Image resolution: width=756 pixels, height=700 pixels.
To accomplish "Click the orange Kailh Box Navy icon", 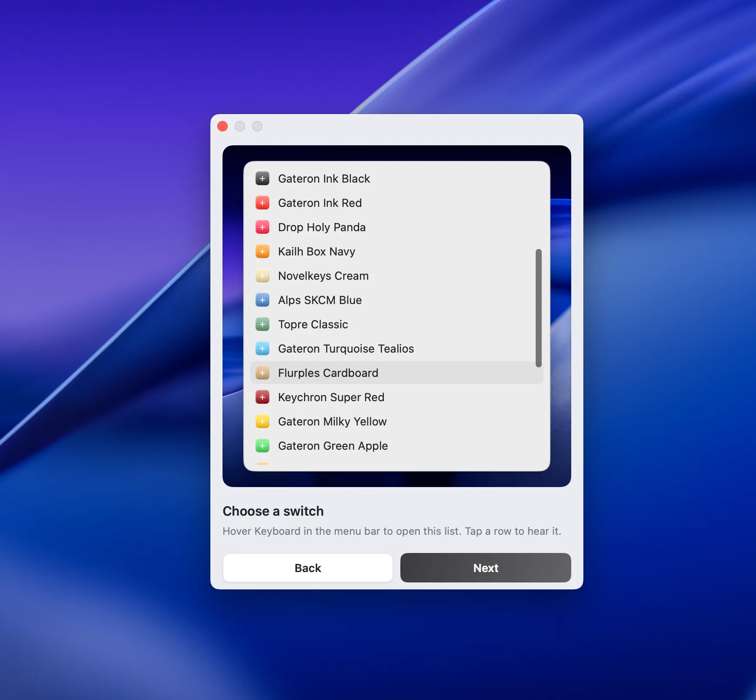I will (x=262, y=252).
